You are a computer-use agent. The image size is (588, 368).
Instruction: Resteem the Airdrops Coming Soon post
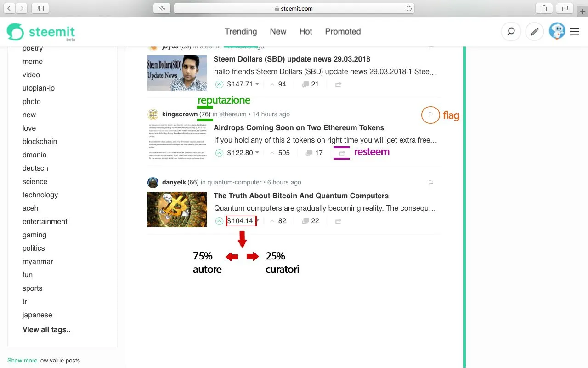click(342, 153)
